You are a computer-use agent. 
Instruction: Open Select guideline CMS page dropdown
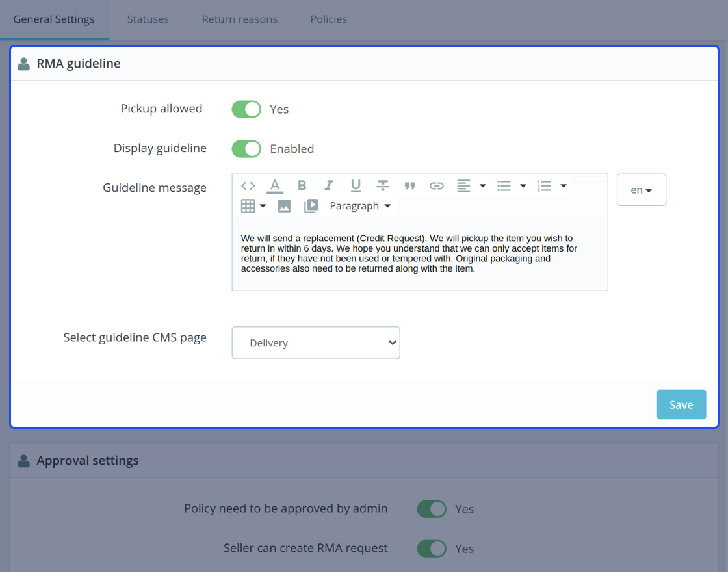point(316,343)
